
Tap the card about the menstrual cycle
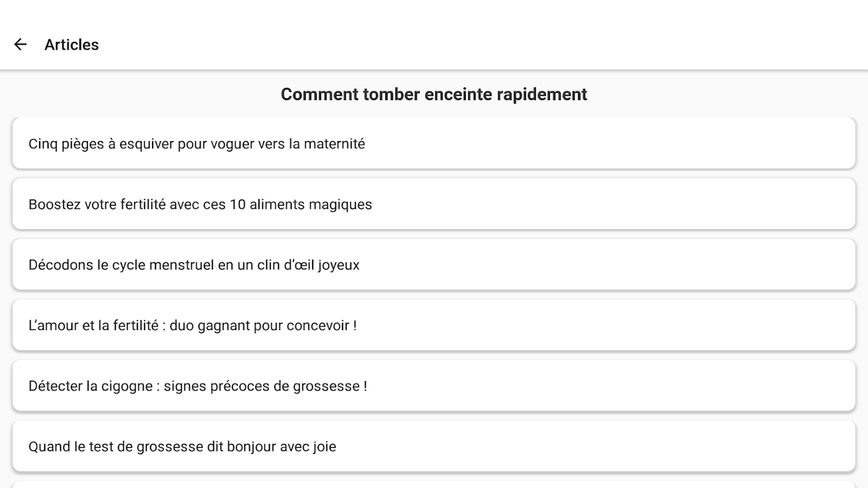point(433,265)
